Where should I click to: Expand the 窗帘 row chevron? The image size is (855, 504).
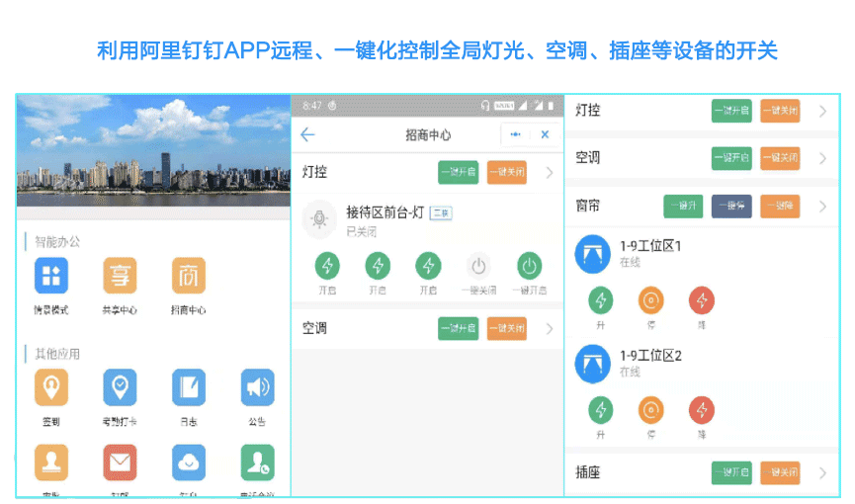[822, 207]
